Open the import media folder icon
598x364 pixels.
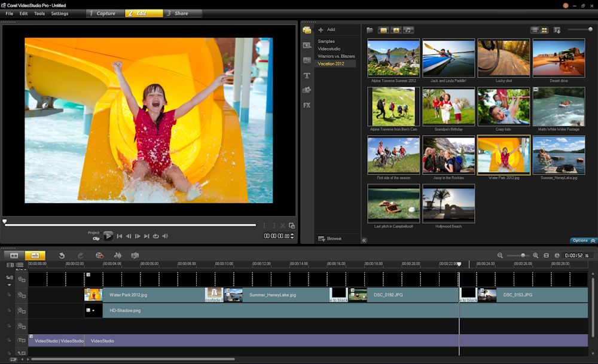[370, 30]
